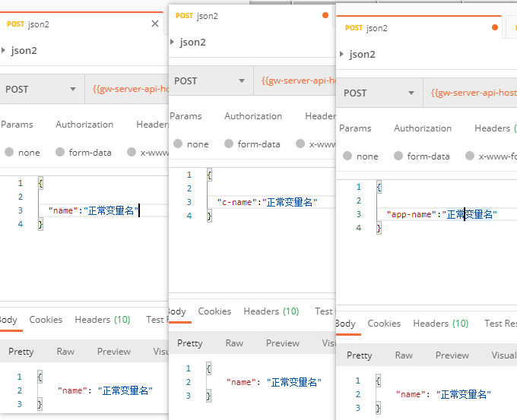Viewport: 517px width, 420px height.
Task: Open response Body tab in left window
Action: tap(8, 320)
